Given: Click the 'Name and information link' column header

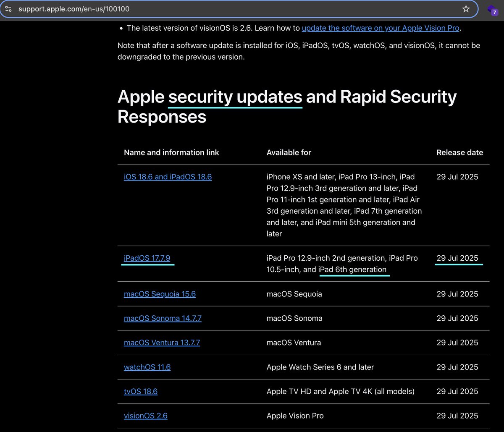Looking at the screenshot, I should (x=171, y=152).
